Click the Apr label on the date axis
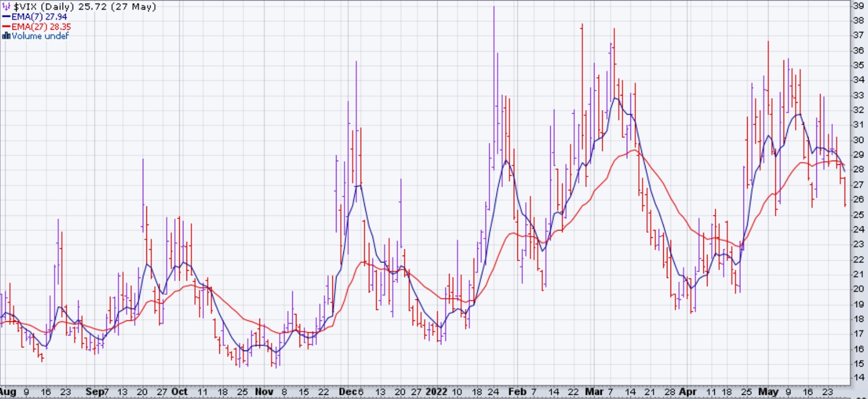The height and width of the screenshot is (399, 868). click(x=688, y=392)
